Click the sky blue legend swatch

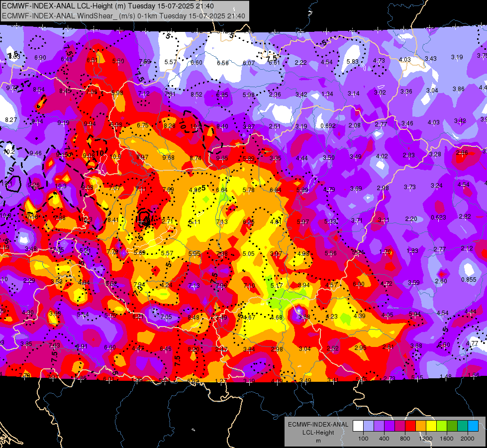click(474, 426)
